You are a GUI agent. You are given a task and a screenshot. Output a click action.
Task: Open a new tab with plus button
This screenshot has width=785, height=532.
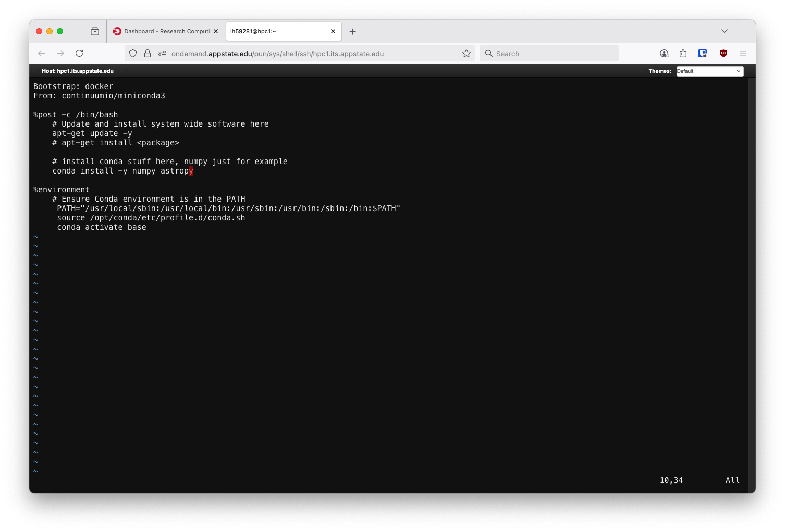point(353,32)
